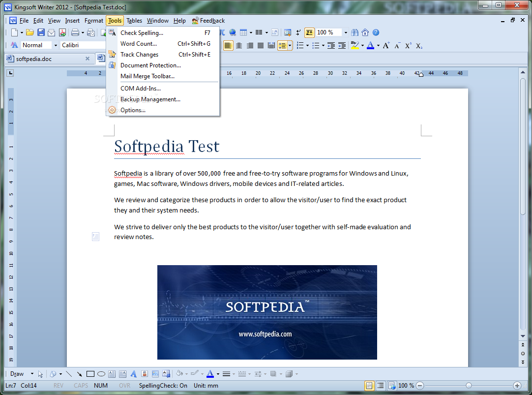
Task: Click the distributed alignment icon
Action: (271, 45)
